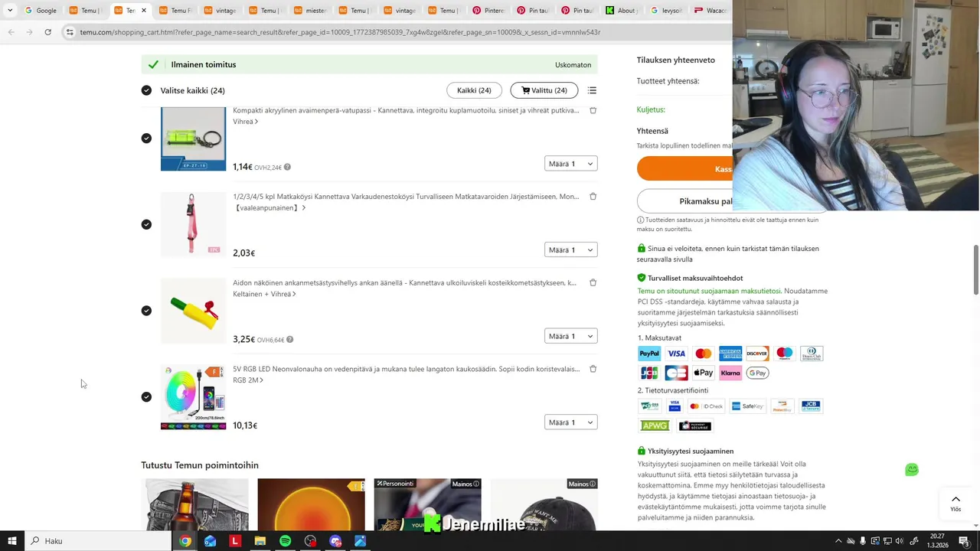Click the Ylös back-to-top arrow
This screenshot has width=980, height=551.
coord(955,504)
